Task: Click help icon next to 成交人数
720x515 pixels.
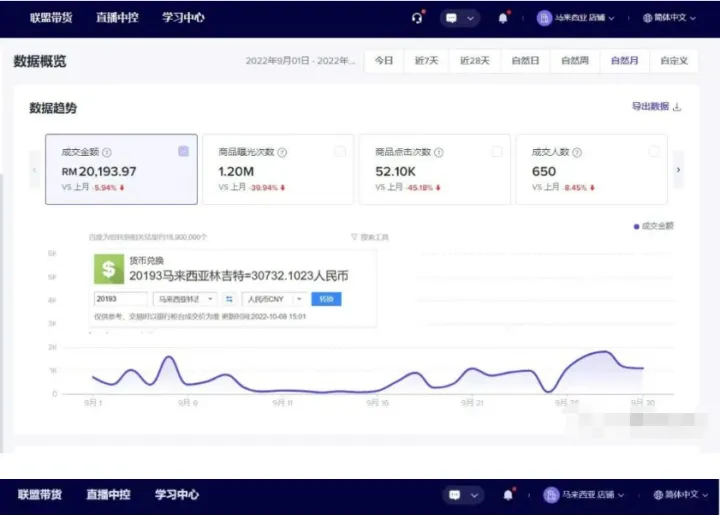Action: [x=577, y=152]
